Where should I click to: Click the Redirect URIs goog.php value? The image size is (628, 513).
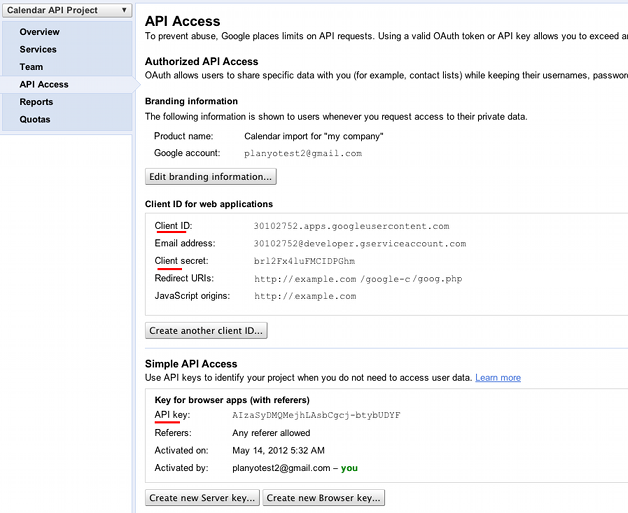click(x=358, y=279)
